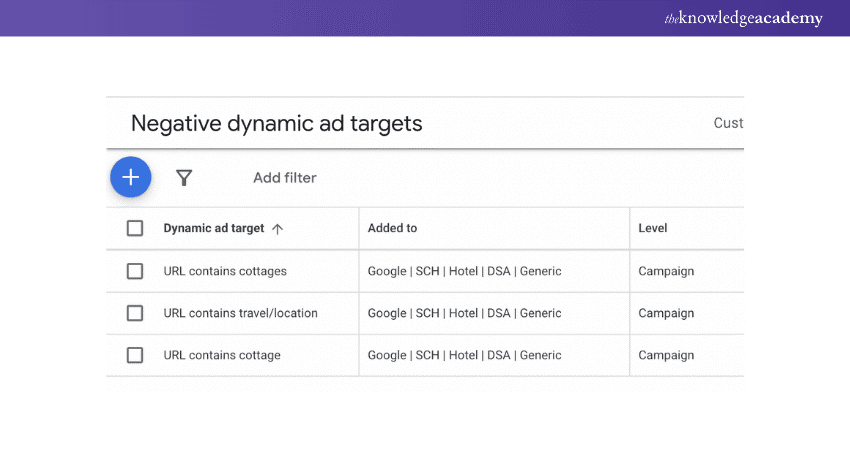Click the Add filter field
850x450 pixels.
point(285,178)
